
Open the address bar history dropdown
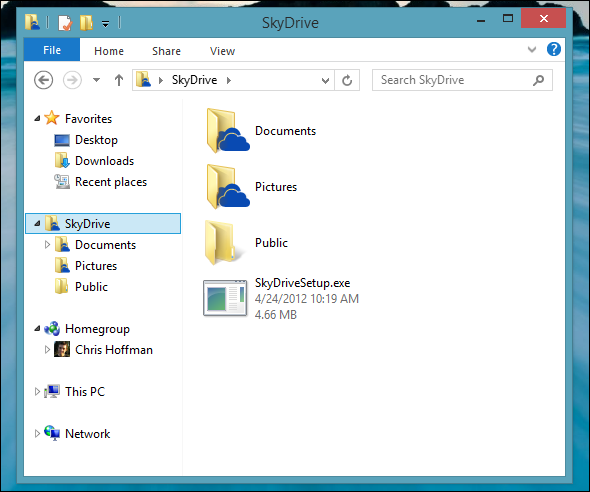point(325,80)
